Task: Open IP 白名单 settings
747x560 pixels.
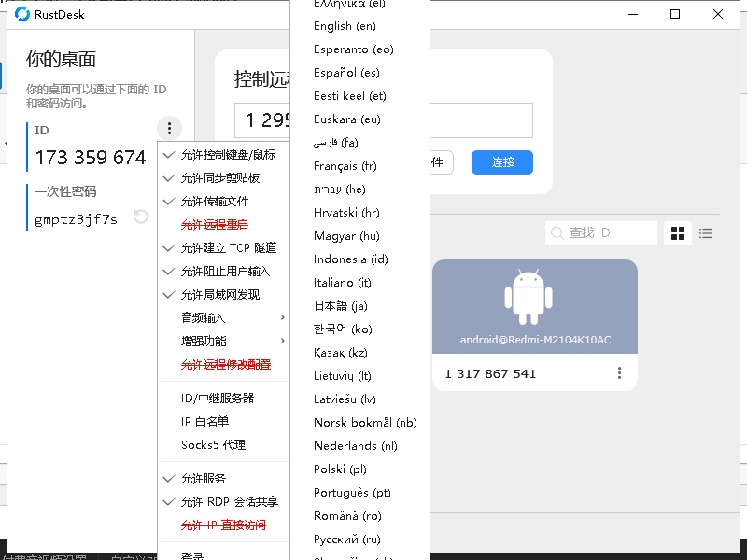Action: click(x=224, y=422)
